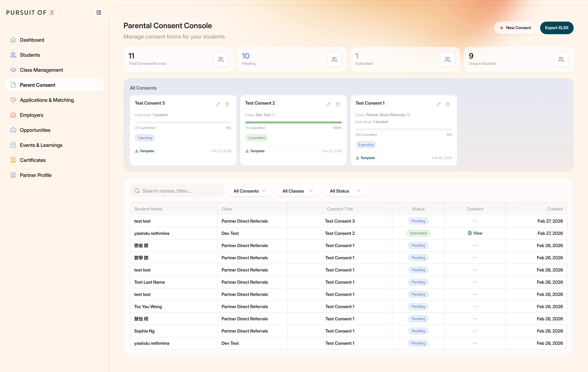Delete Test Consent 2 with trash icon
Screen dimensions: 588x372
[338, 104]
